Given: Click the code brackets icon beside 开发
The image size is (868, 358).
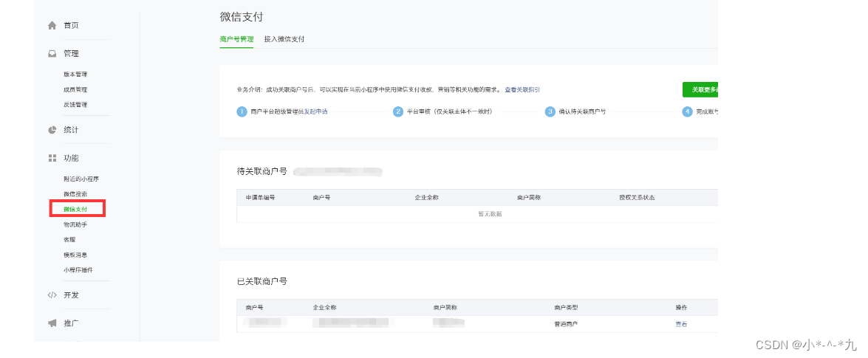Looking at the screenshot, I should click(52, 295).
